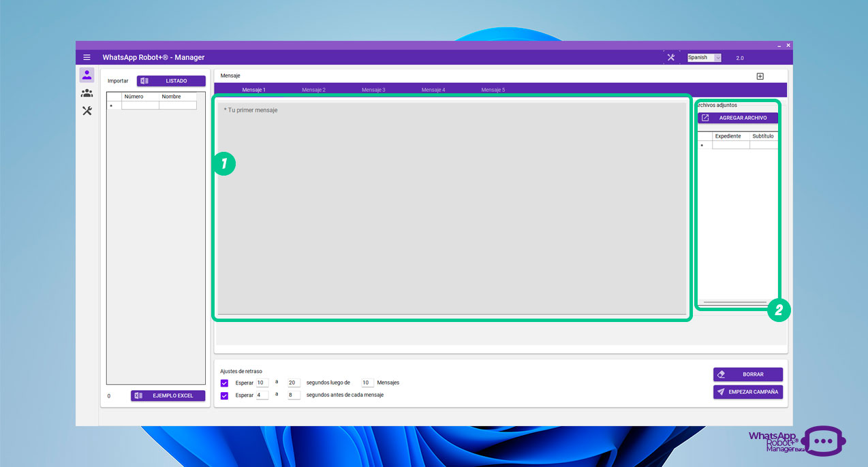The width and height of the screenshot is (868, 467).
Task: Edit the minimum seconds field showing 10
Action: click(x=262, y=383)
